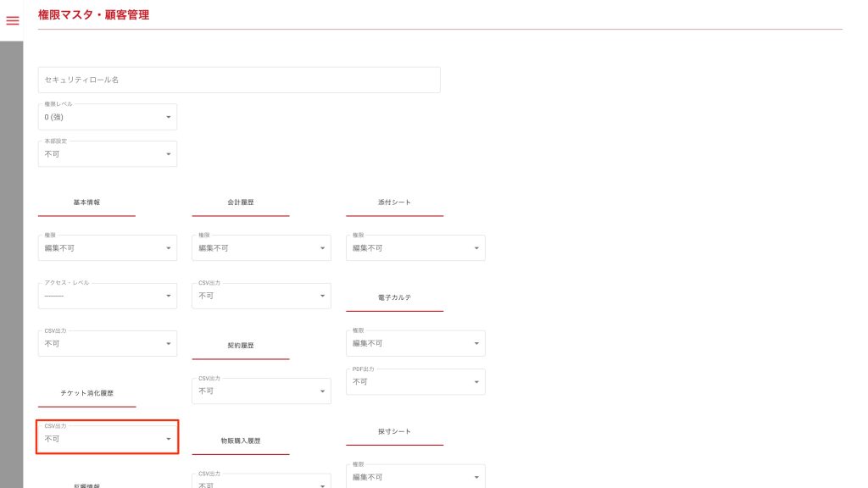Open the 権限 dropdown under 電子カルテ

pos(415,343)
